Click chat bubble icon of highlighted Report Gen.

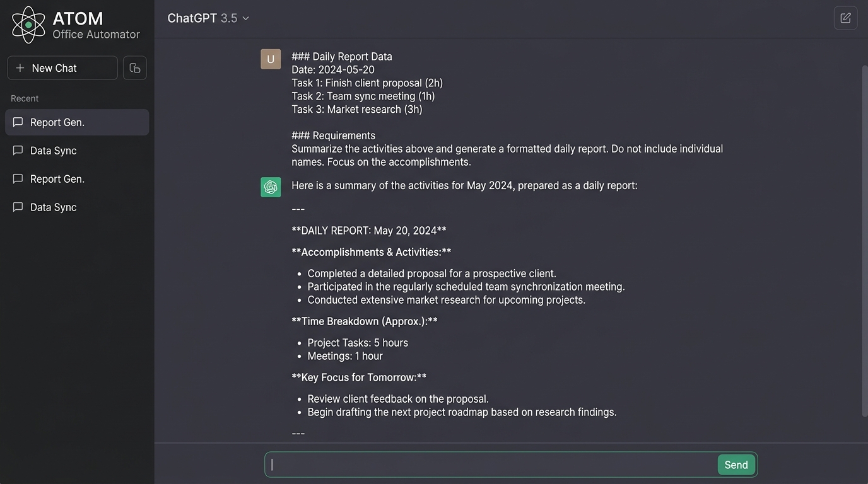[x=18, y=122]
